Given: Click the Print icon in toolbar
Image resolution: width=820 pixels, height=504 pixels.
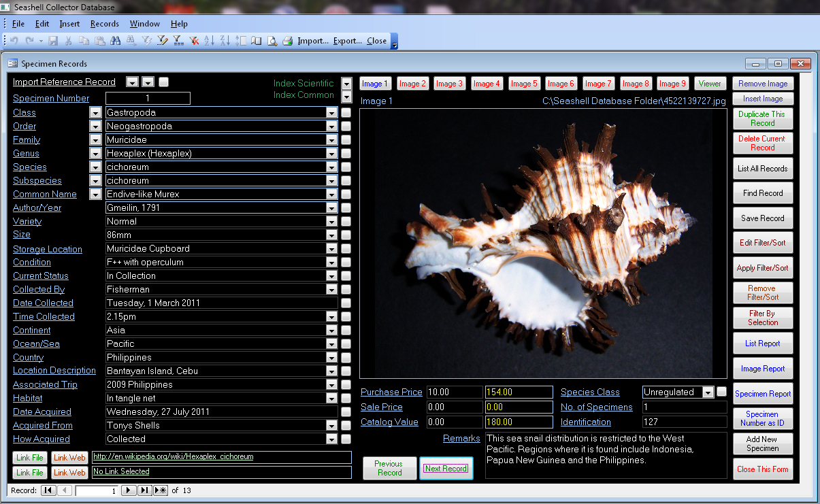Looking at the screenshot, I should [x=287, y=41].
